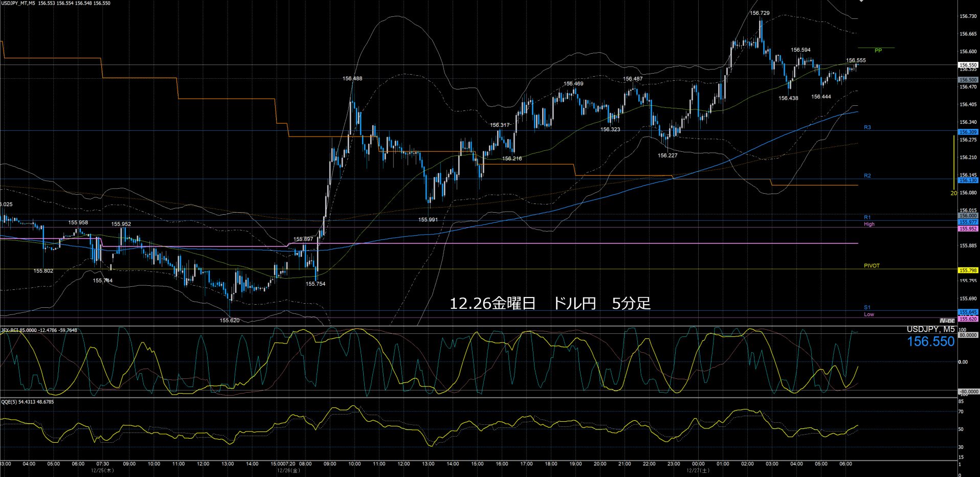Click the blue 156.309 R3 price tag

click(967, 132)
